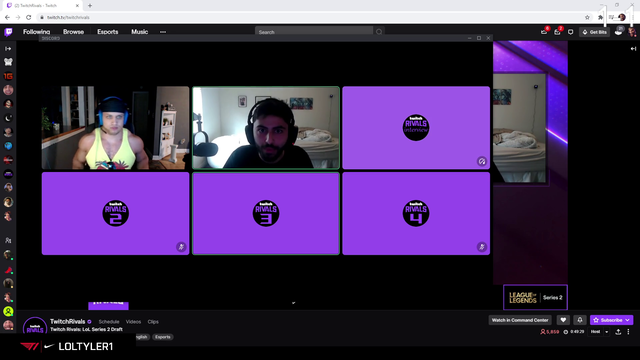Open the notifications inbox icon
This screenshot has width=640, height=360.
pyautogui.click(x=557, y=32)
